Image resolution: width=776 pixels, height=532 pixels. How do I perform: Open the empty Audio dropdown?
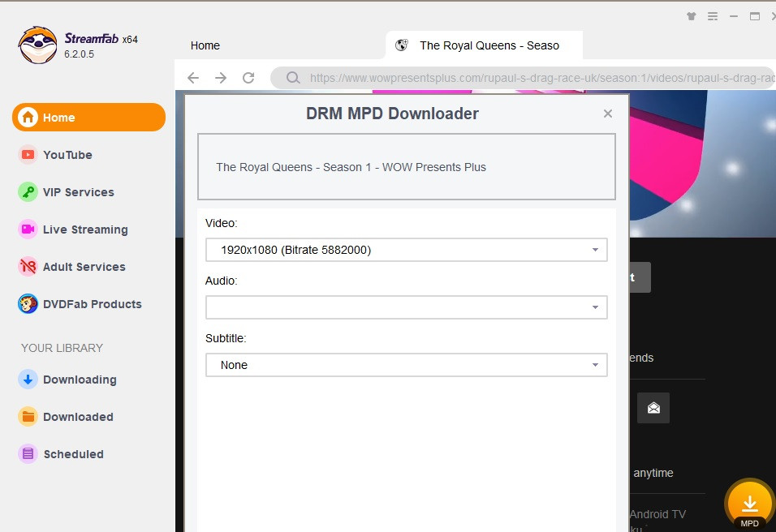[406, 307]
